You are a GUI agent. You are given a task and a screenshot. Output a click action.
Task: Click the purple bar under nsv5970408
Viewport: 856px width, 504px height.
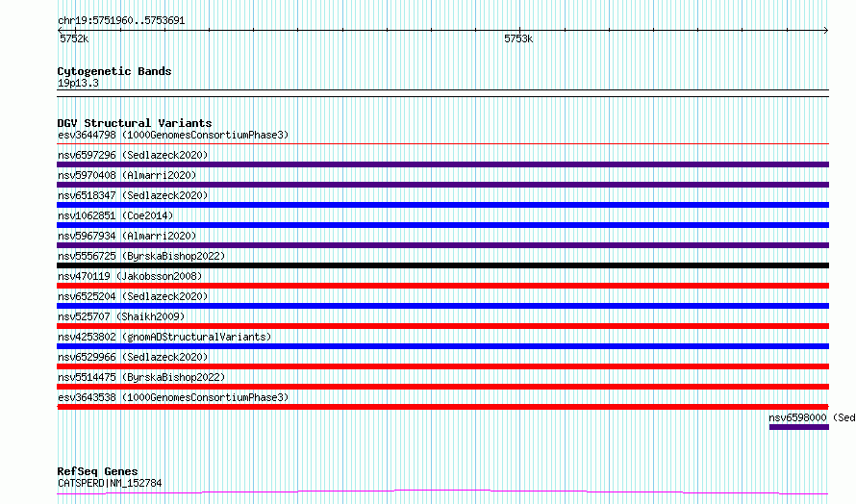point(442,185)
